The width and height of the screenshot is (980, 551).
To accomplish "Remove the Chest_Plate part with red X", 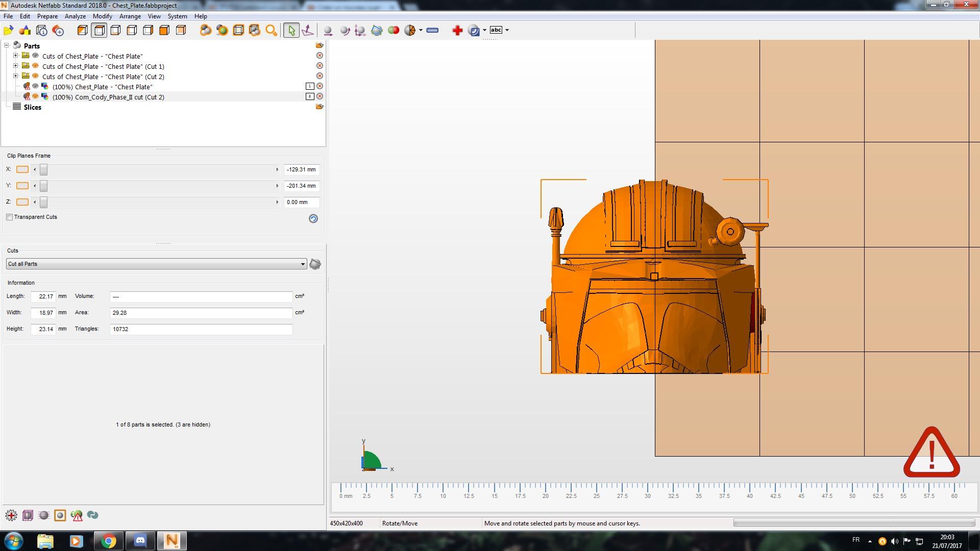I will click(320, 86).
